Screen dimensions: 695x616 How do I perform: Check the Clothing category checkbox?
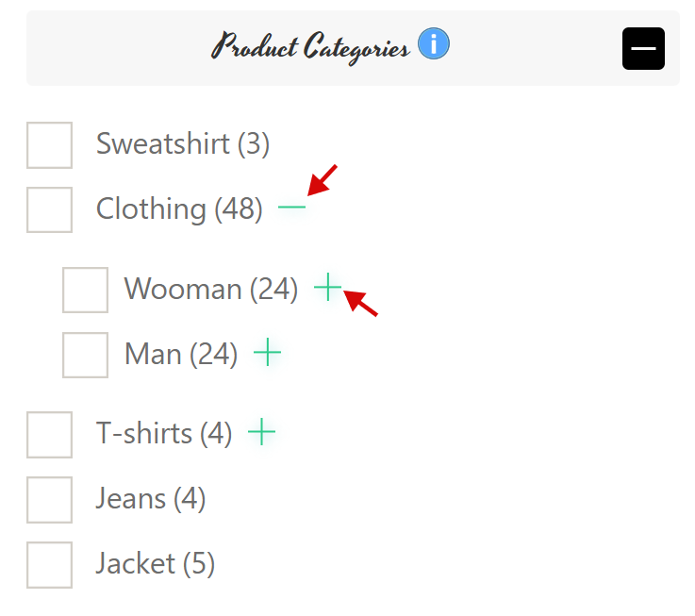50,209
